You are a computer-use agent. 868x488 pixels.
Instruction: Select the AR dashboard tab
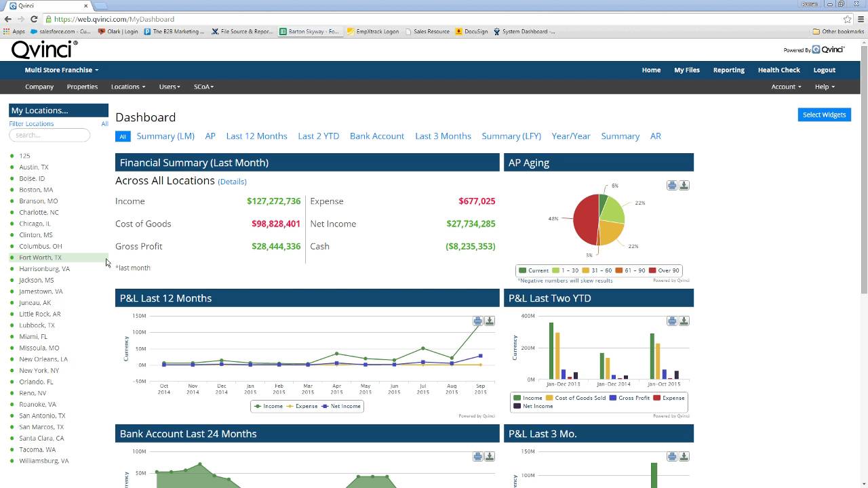pos(656,136)
